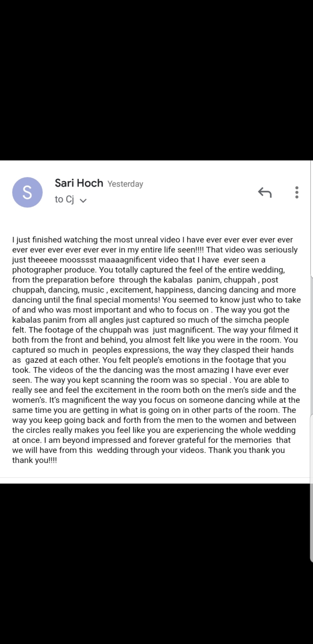Tap the Yesterday timestamp

click(x=125, y=184)
